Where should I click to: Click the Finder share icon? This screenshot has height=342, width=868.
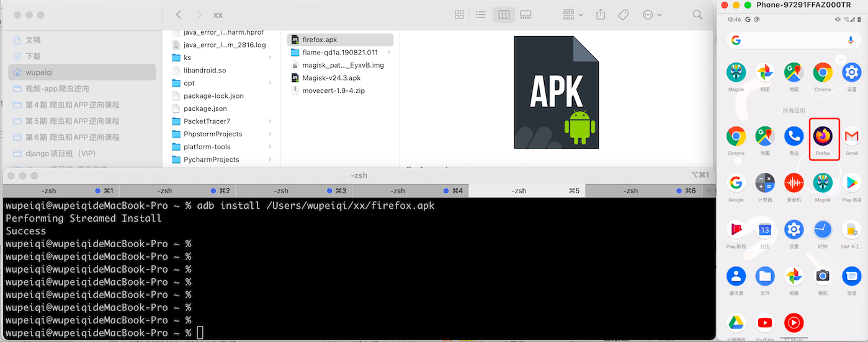[601, 14]
